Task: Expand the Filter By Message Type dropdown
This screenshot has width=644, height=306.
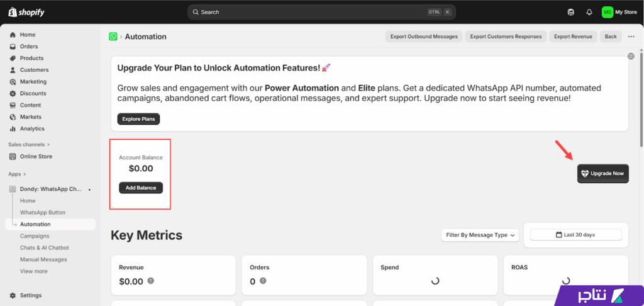Action: click(480, 235)
